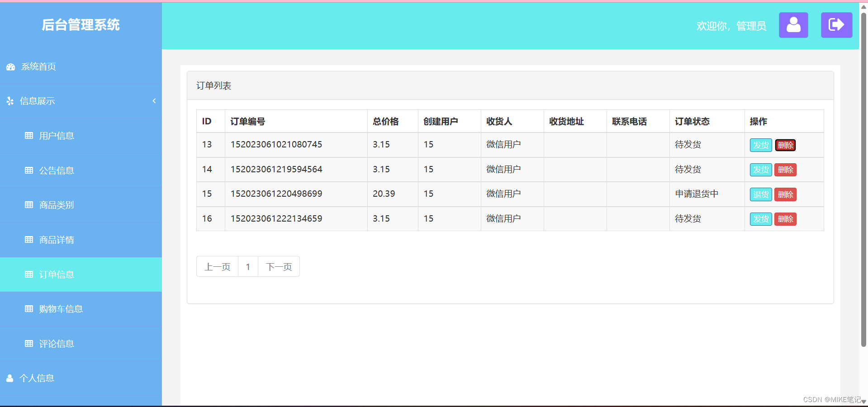The width and height of the screenshot is (868, 407).
Task: Open 购物车信息 in the sidebar
Action: 81,309
